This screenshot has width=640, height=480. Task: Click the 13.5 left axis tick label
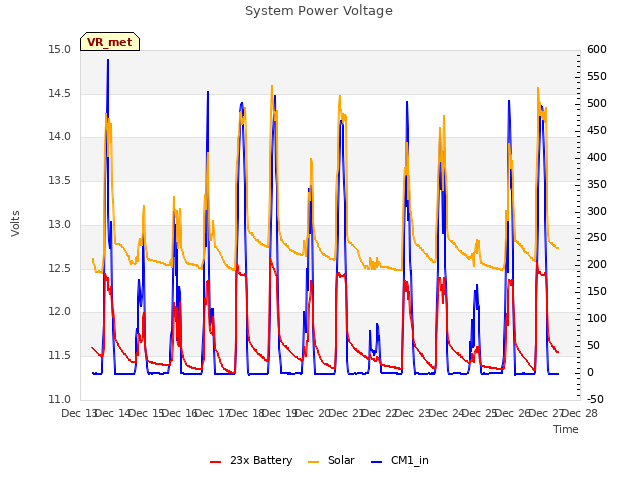59,180
